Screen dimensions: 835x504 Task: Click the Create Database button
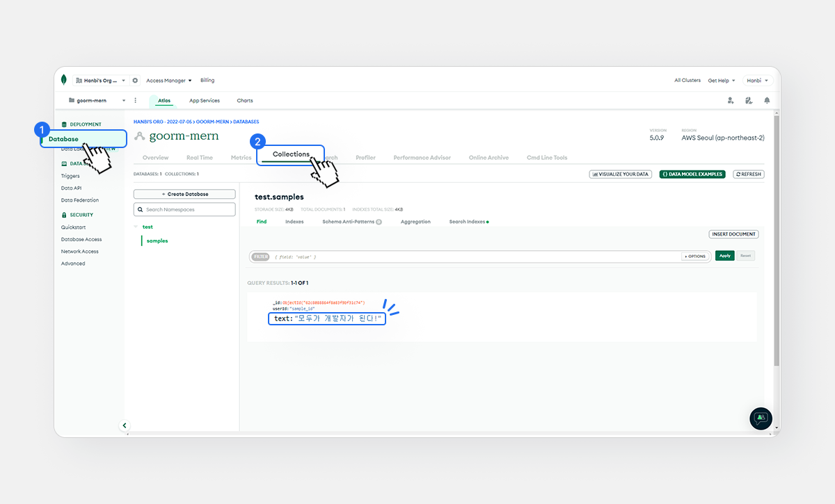tap(184, 194)
